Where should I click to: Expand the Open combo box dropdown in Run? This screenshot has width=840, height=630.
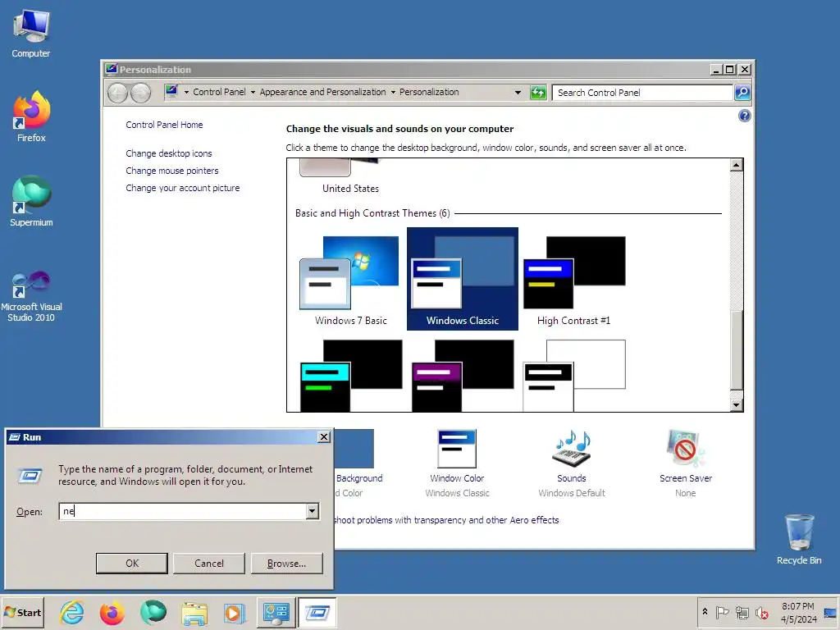tap(313, 511)
